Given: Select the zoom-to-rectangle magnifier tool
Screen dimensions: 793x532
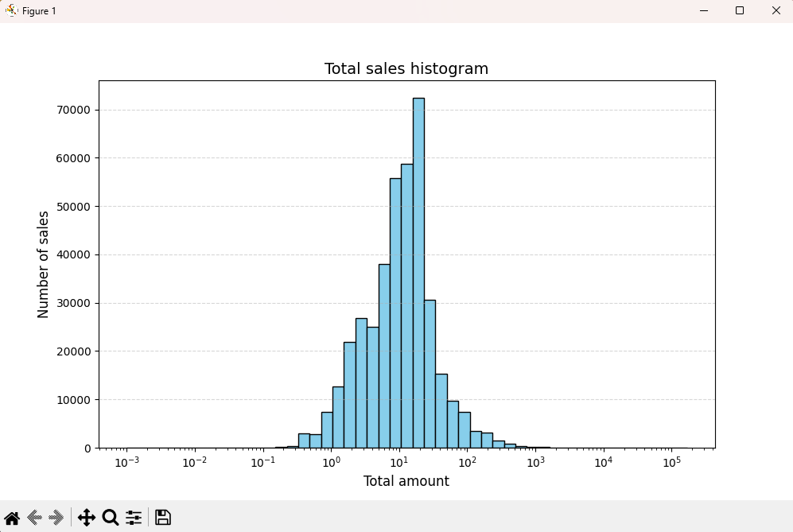Looking at the screenshot, I should point(111,518).
